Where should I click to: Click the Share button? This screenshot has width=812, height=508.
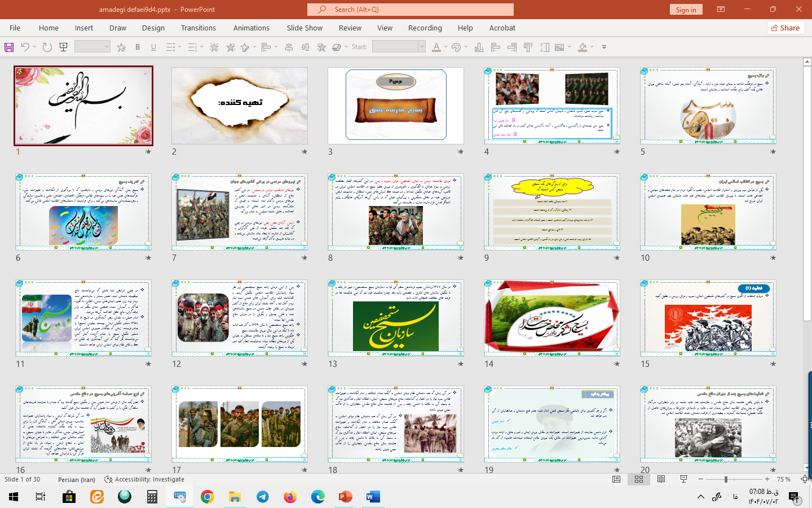point(785,28)
